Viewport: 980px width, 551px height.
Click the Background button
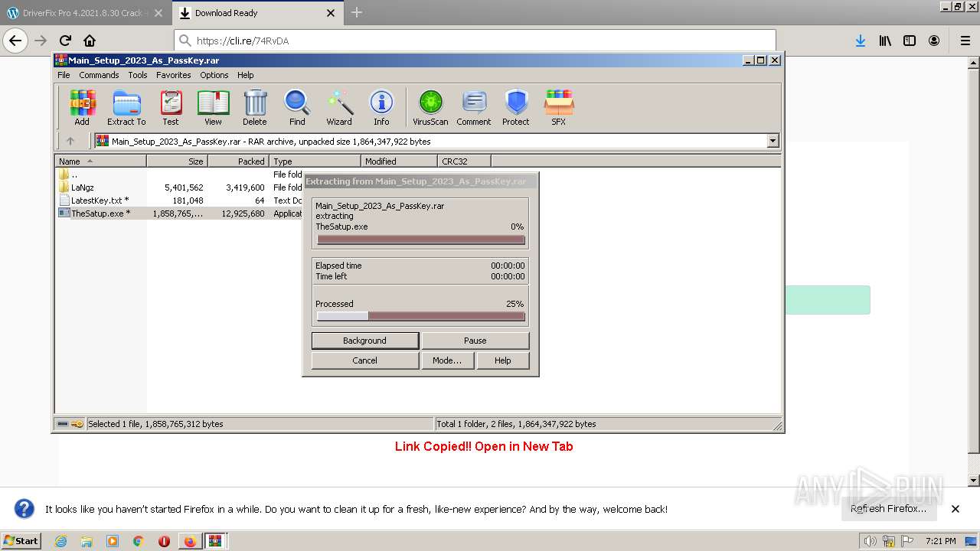click(x=365, y=341)
